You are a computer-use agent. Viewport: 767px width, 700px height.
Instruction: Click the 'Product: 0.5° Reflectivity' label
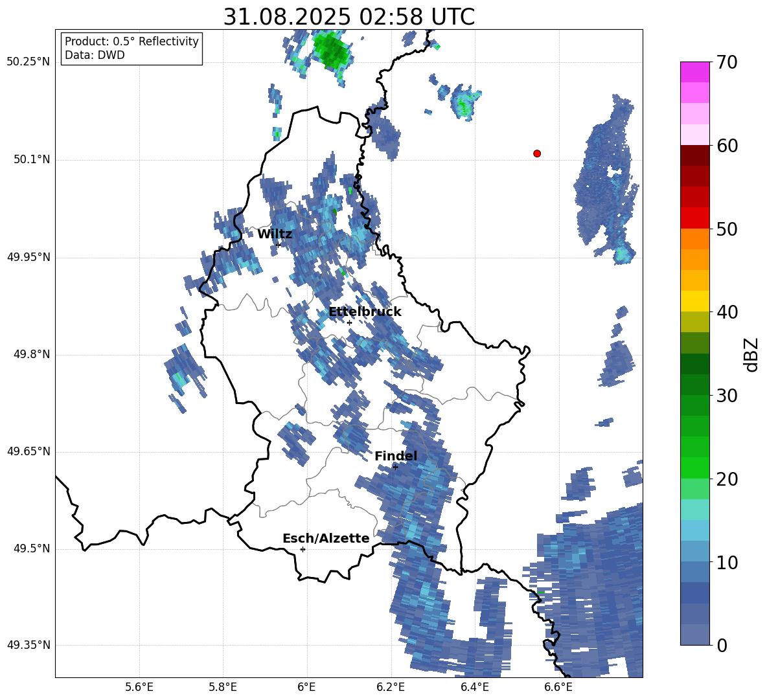132,41
